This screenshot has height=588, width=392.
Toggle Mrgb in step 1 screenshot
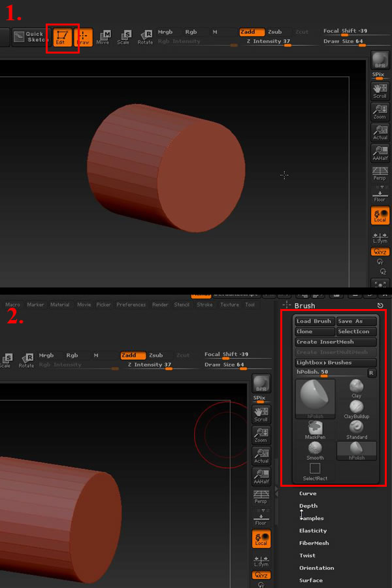click(165, 32)
